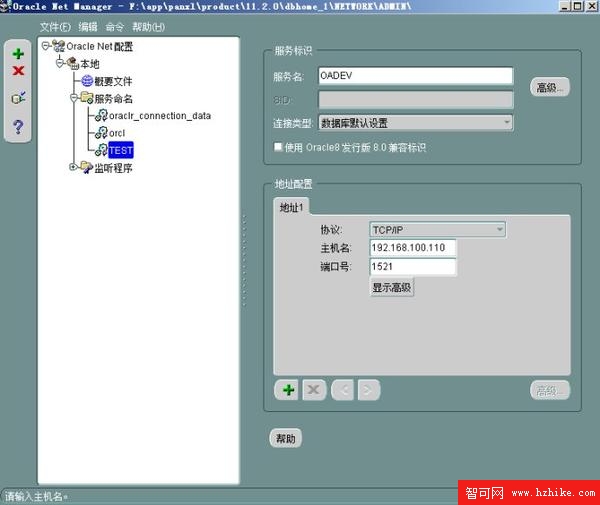Click the service icon beside TEST
600x505 pixels.
coord(101,150)
